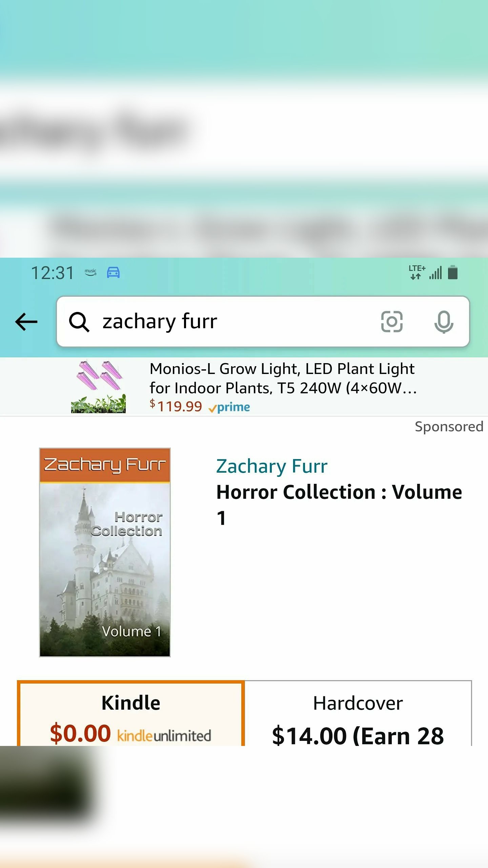Image resolution: width=488 pixels, height=868 pixels.
Task: Open Horror Collection : Volume 1 title
Action: point(339,505)
